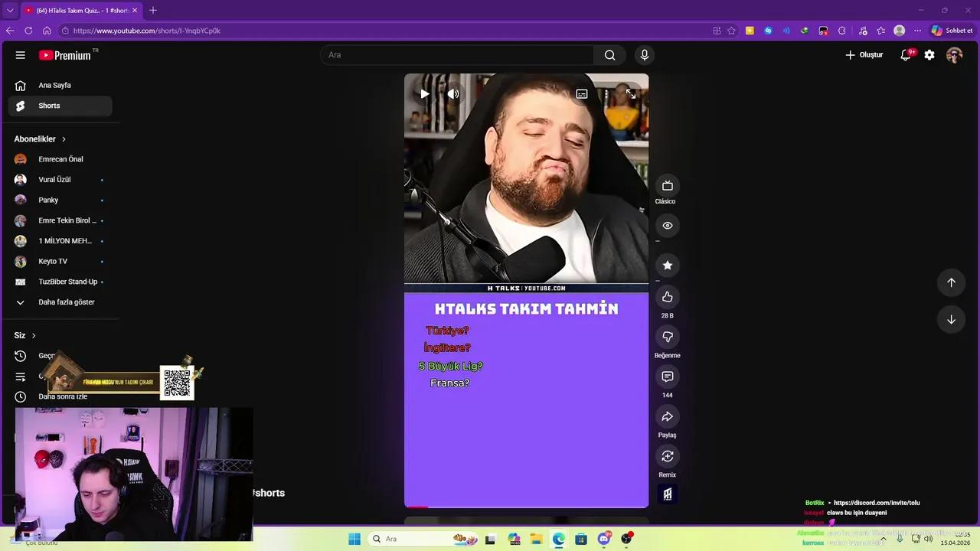Open YouTube notifications bell
Screen dimensions: 980x551
[906, 54]
